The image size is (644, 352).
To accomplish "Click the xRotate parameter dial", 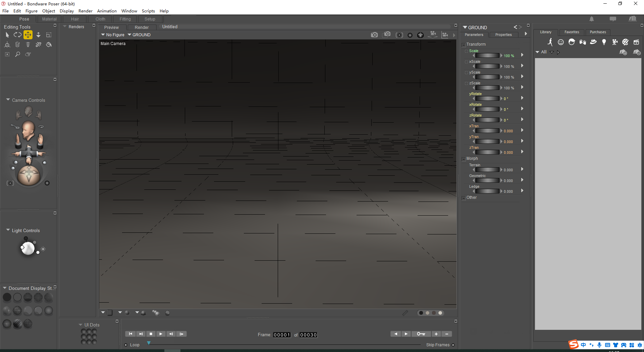I will (487, 109).
